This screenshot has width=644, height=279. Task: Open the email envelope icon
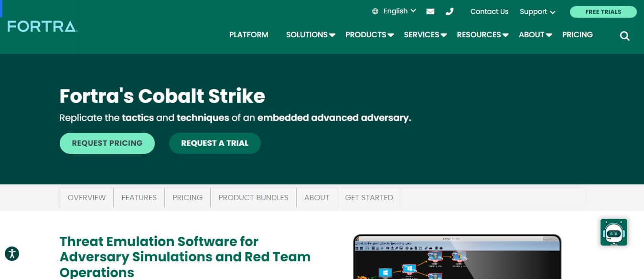click(x=430, y=11)
